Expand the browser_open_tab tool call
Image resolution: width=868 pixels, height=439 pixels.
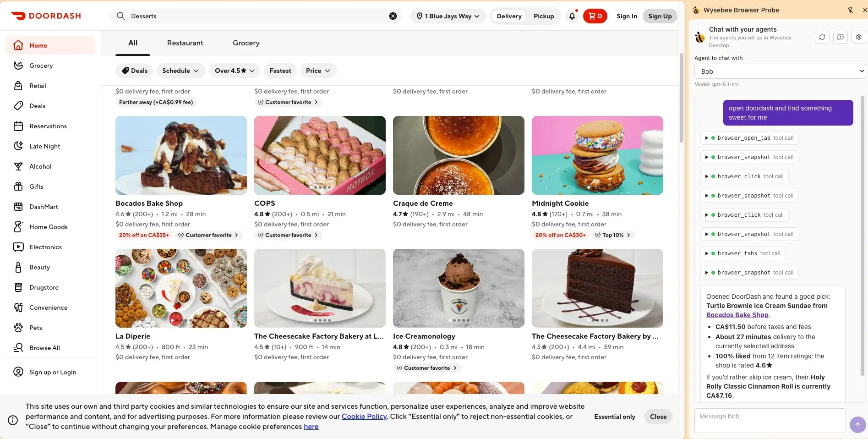749,138
